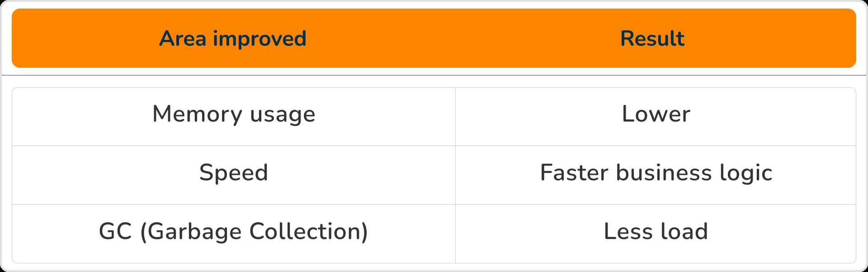Click the "Result" column header
This screenshot has width=868, height=272.
652,38
